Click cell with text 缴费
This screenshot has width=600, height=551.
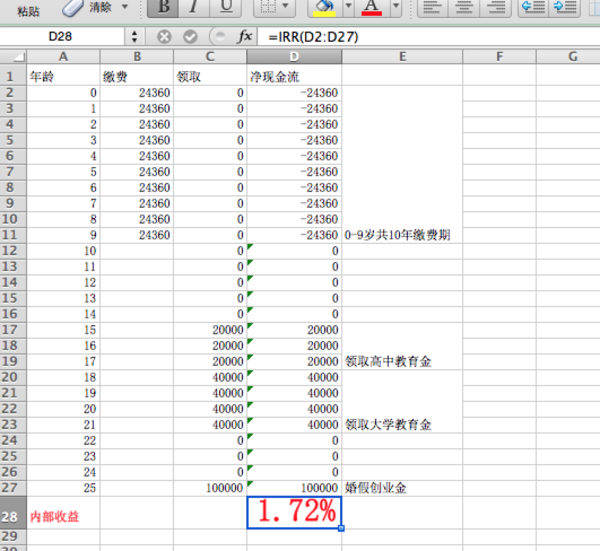click(137, 77)
